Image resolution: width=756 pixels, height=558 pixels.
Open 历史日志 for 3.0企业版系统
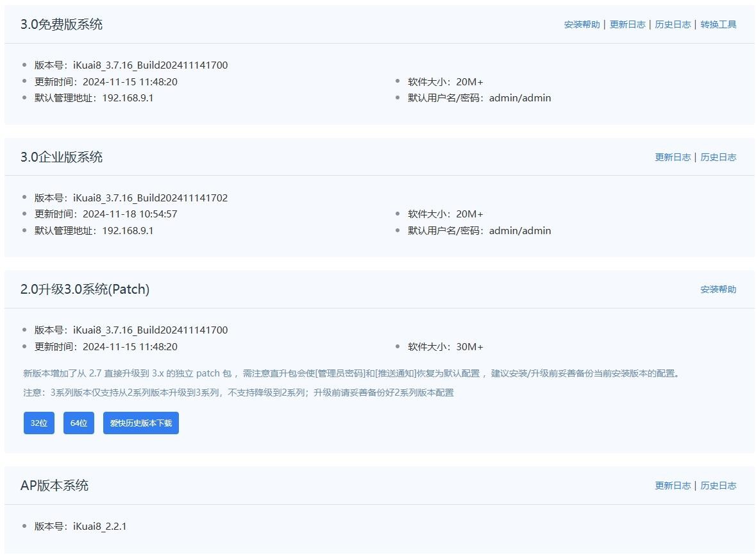(x=718, y=157)
